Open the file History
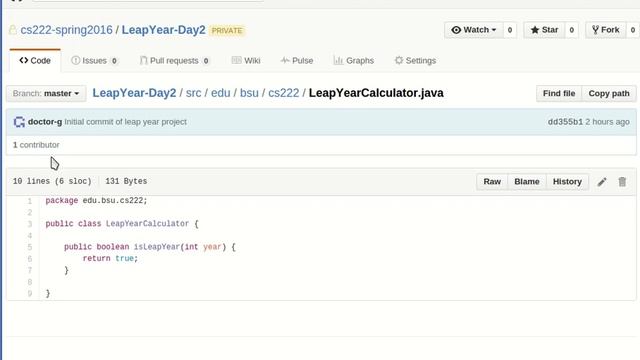640x360 pixels. [567, 182]
